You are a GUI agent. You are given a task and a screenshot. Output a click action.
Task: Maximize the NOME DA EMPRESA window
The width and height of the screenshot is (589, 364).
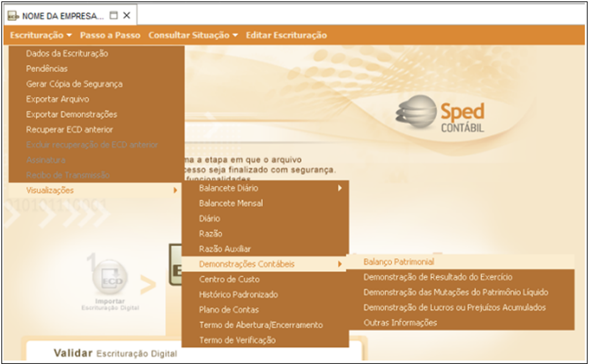(113, 15)
